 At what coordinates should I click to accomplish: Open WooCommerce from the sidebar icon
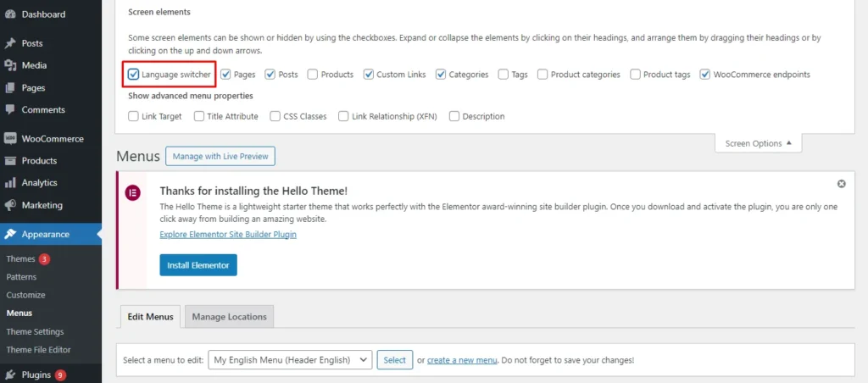tap(10, 139)
